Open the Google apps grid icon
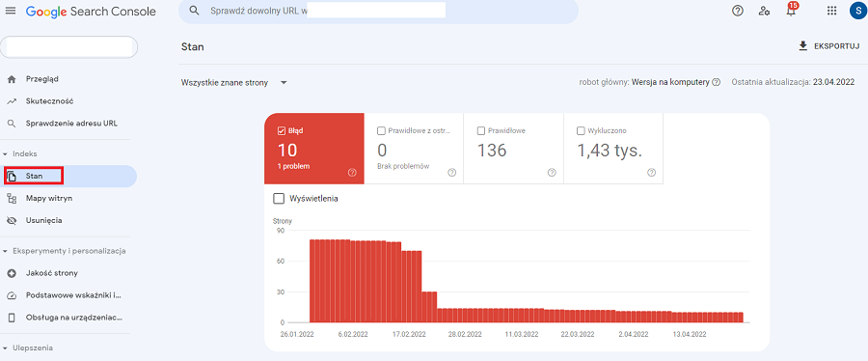The height and width of the screenshot is (361, 868). pyautogui.click(x=831, y=11)
